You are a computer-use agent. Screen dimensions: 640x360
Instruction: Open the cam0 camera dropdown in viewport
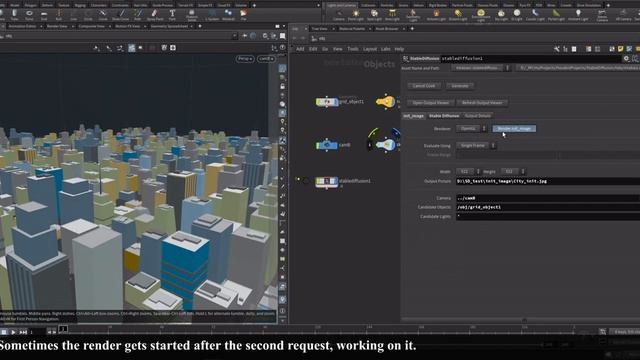click(x=266, y=59)
